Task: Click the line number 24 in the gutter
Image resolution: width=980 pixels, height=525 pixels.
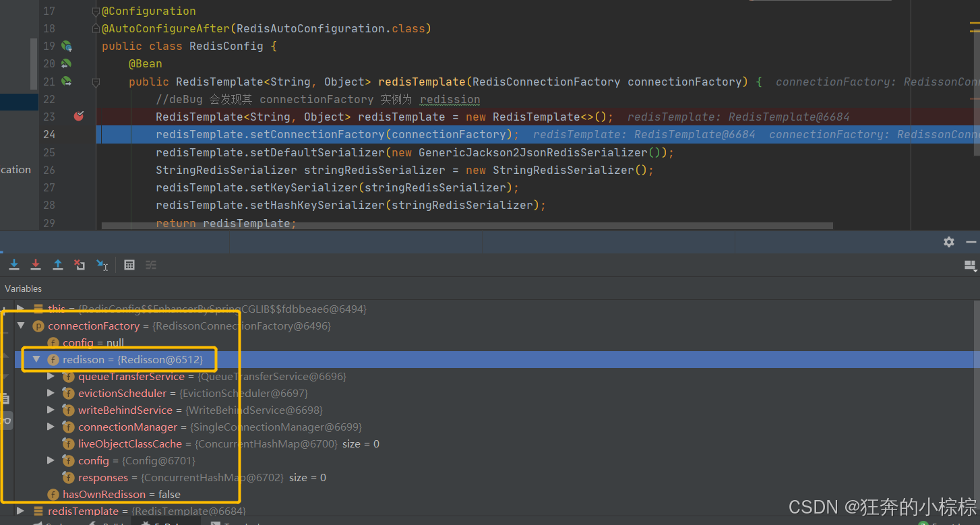Action: click(x=49, y=134)
